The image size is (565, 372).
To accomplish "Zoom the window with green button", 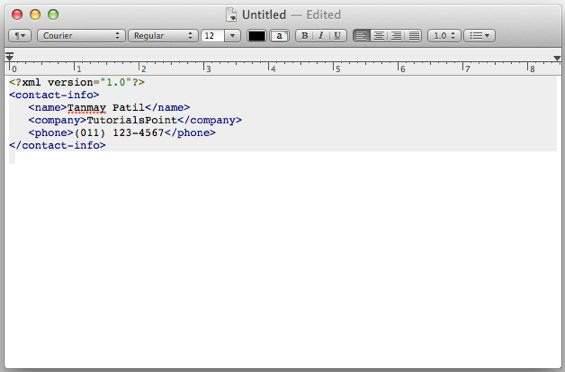I will (53, 14).
